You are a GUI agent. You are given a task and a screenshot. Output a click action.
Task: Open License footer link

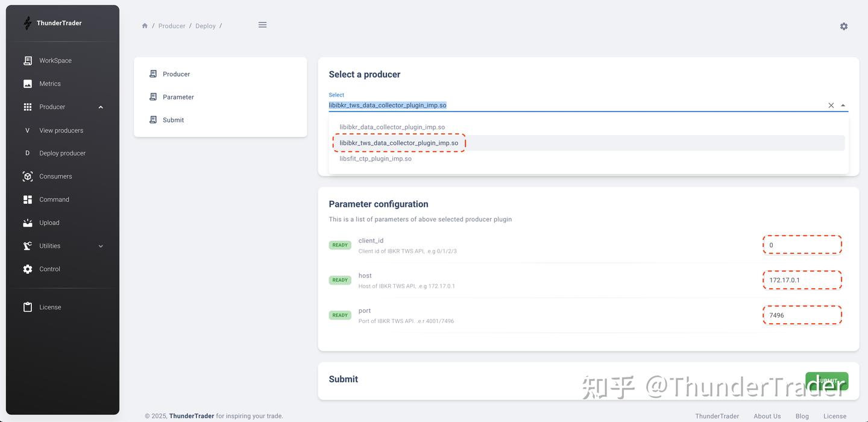tap(835, 416)
